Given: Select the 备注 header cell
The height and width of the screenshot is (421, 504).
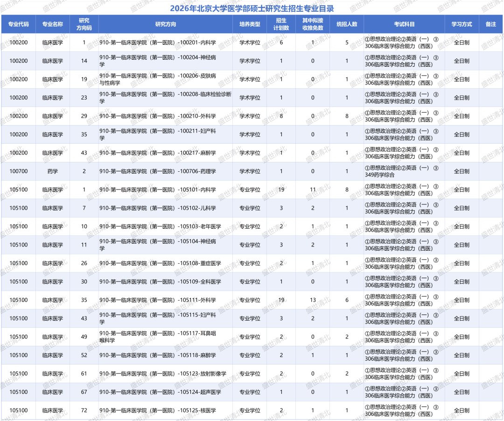Looking at the screenshot, I should pos(491,24).
